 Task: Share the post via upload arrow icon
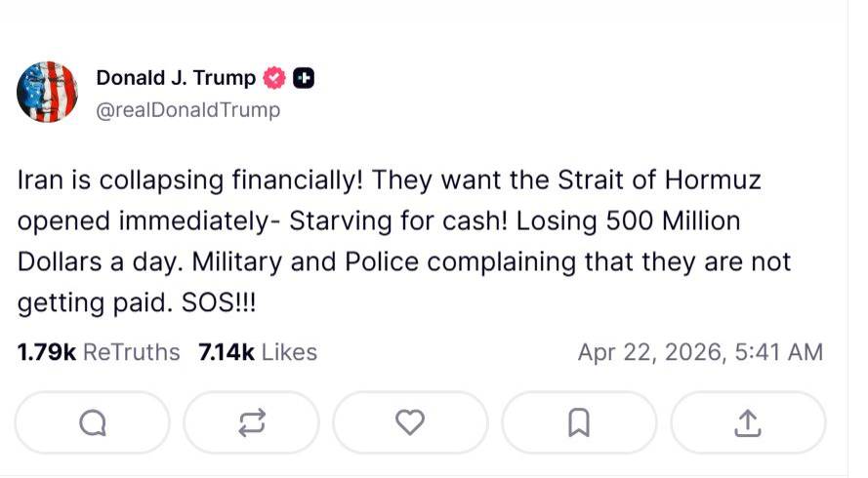pyautogui.click(x=747, y=422)
